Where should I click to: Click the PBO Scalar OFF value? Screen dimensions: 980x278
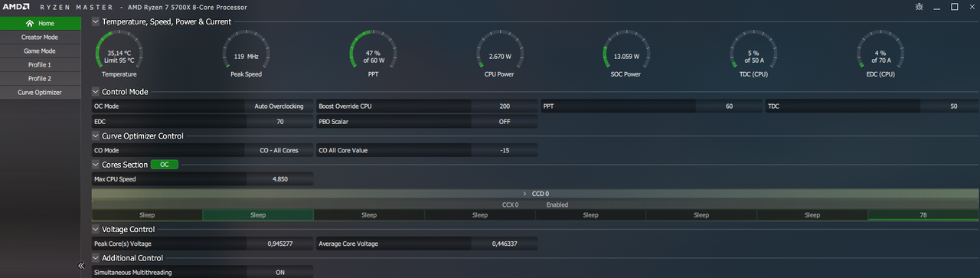pyautogui.click(x=505, y=121)
